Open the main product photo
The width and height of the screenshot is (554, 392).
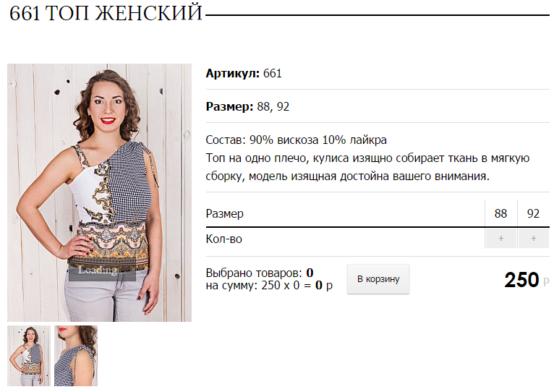point(99,192)
